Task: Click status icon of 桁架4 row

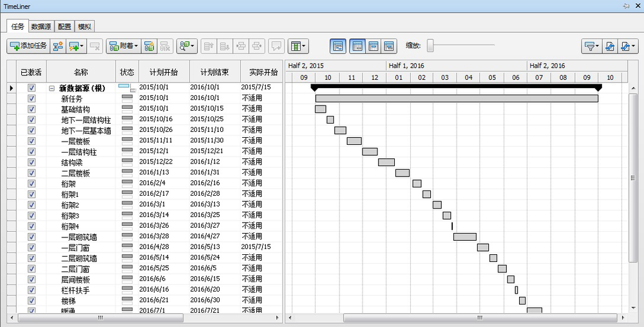Action: (128, 226)
